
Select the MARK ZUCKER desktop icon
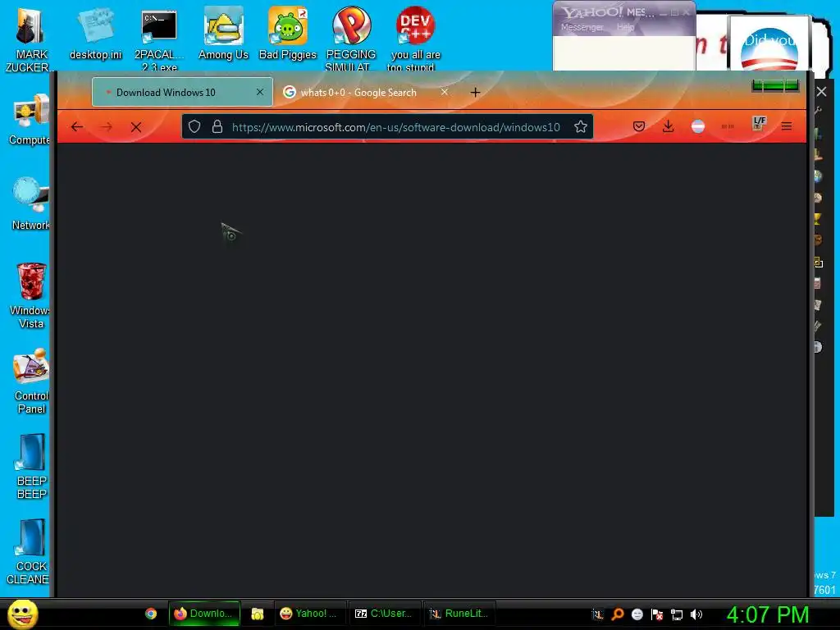[x=30, y=39]
